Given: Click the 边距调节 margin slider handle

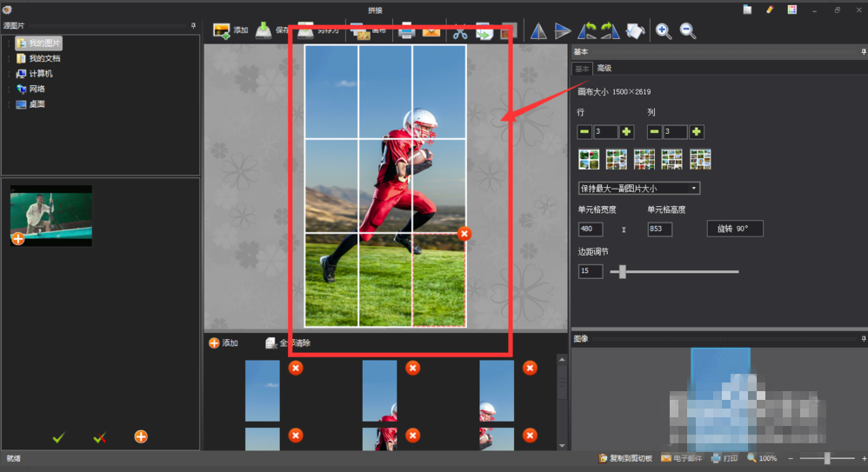Looking at the screenshot, I should pos(622,272).
